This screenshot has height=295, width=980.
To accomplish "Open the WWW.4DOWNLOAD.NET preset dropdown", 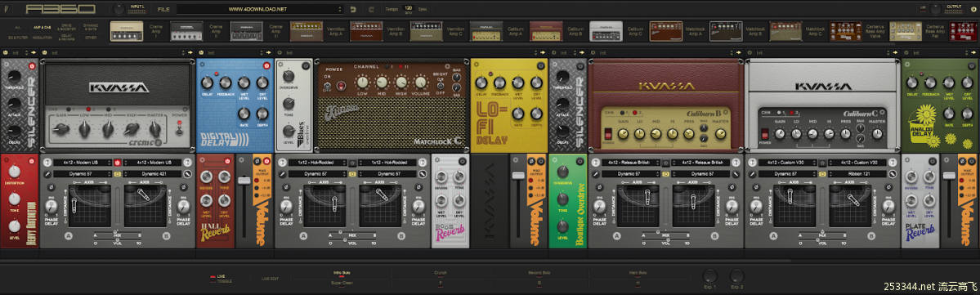I will click(x=260, y=9).
